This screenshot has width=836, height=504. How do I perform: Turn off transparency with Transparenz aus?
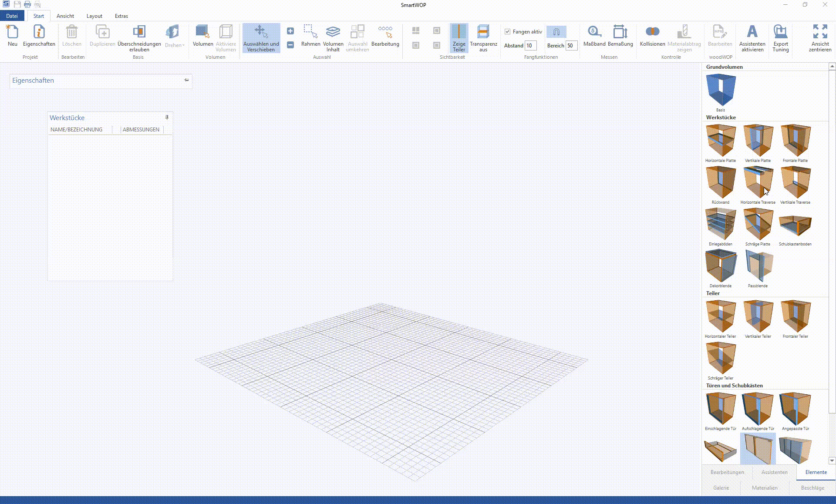pos(483,38)
